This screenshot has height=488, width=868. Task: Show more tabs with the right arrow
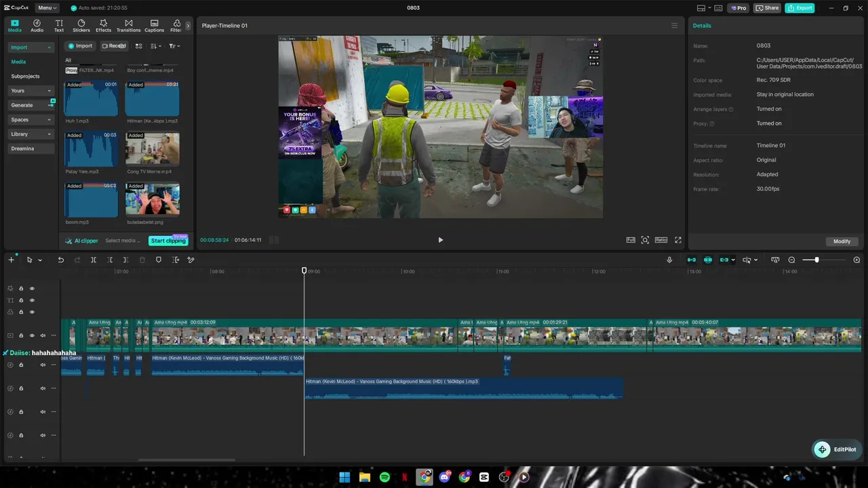pyautogui.click(x=188, y=26)
